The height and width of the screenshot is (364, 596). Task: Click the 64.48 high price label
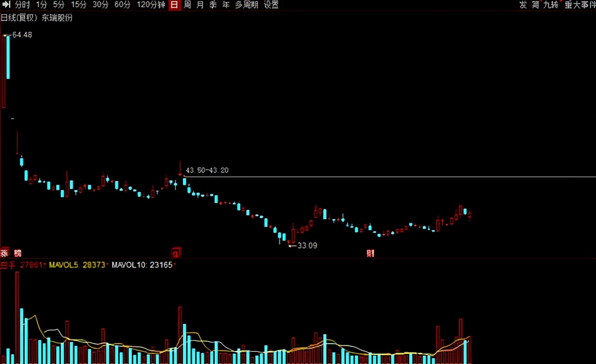click(x=22, y=35)
